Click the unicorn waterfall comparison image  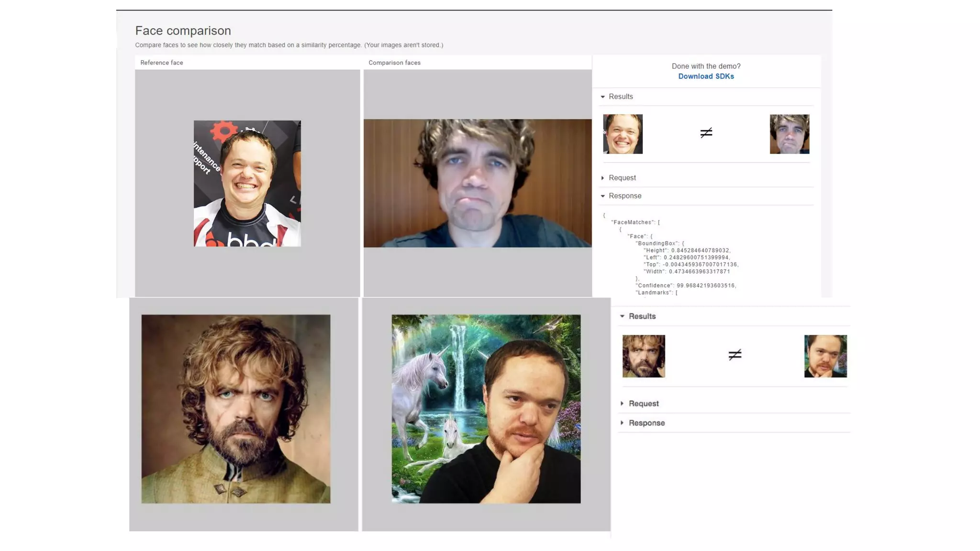pos(486,409)
